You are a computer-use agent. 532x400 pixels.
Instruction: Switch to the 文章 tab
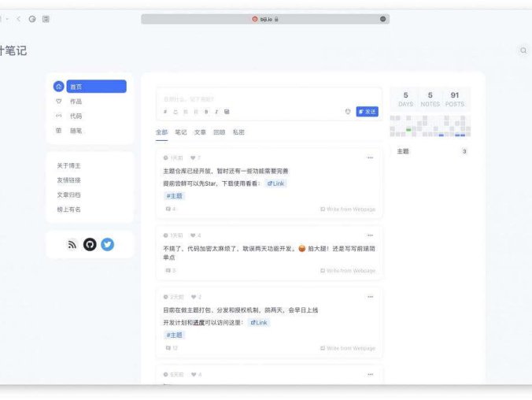pos(200,132)
